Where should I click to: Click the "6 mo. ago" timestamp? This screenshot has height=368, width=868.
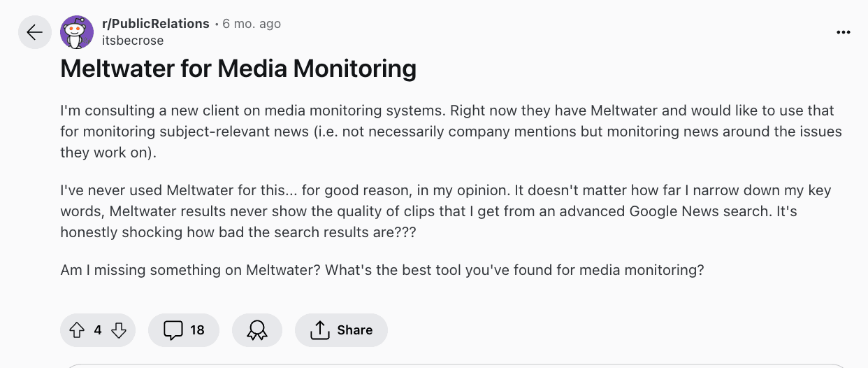tap(252, 24)
